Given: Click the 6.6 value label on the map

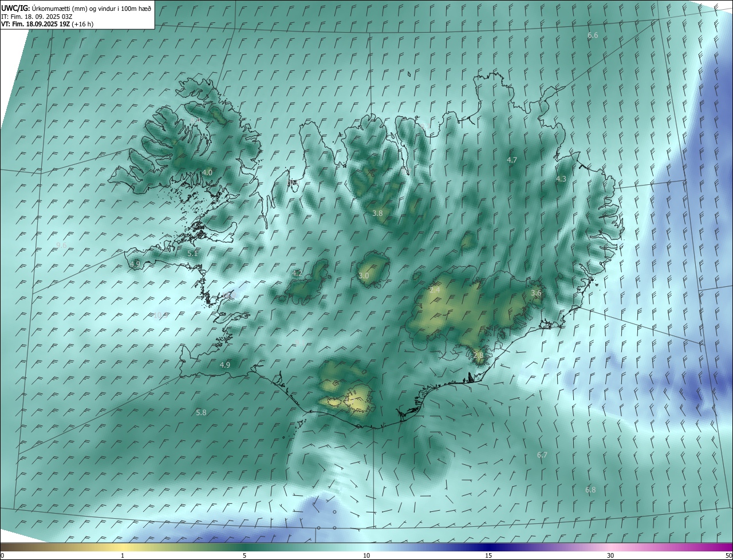Looking at the screenshot, I should (593, 36).
